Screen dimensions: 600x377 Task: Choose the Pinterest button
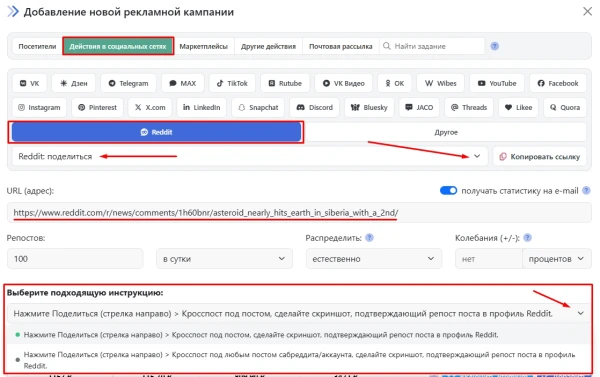(x=97, y=108)
